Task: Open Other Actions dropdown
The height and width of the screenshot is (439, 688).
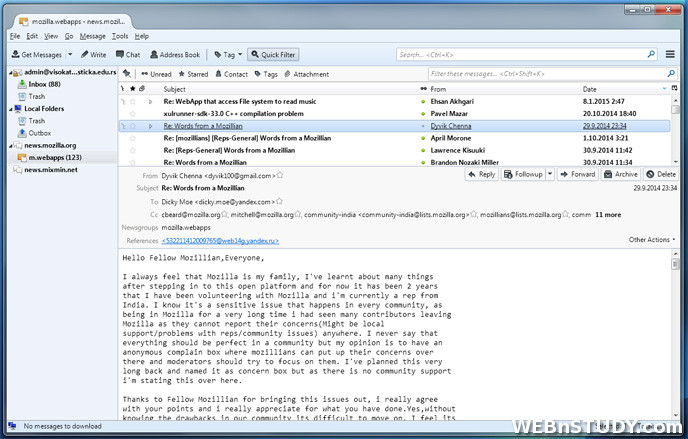Action: coord(652,239)
